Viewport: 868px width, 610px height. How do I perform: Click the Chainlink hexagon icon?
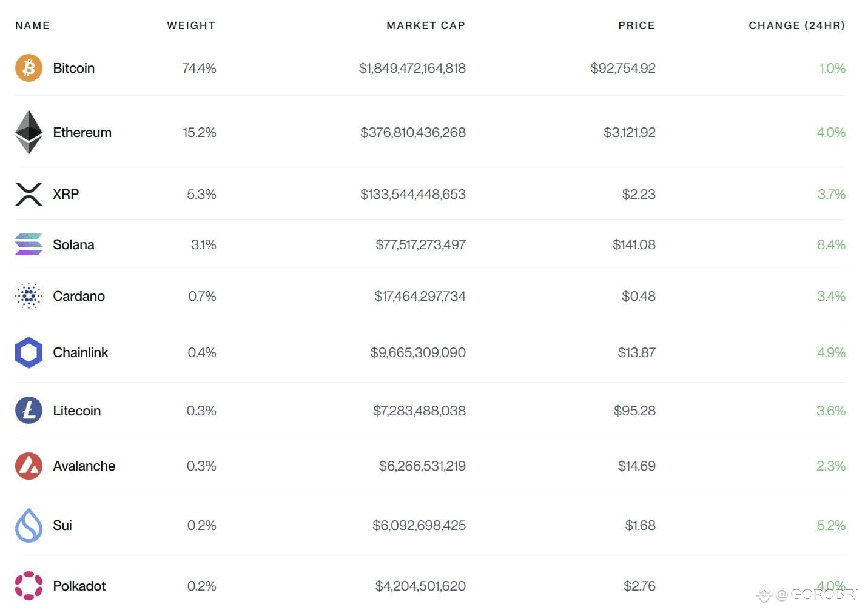29,352
